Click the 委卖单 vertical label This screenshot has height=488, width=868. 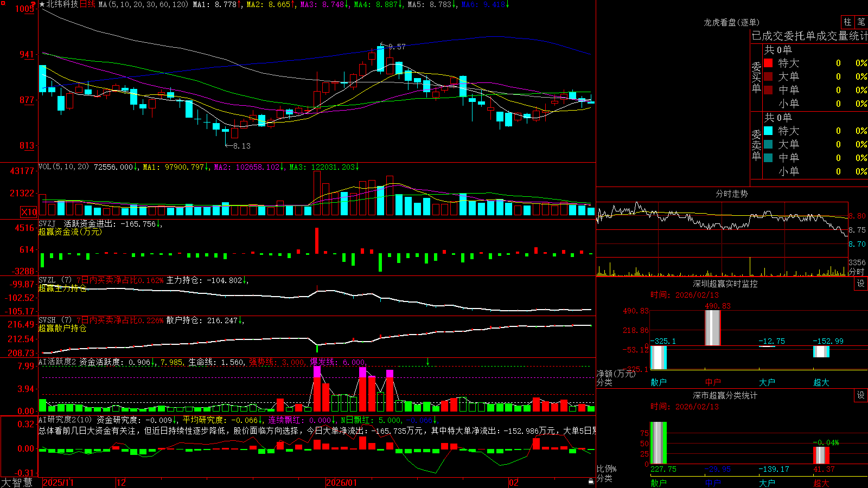click(756, 145)
